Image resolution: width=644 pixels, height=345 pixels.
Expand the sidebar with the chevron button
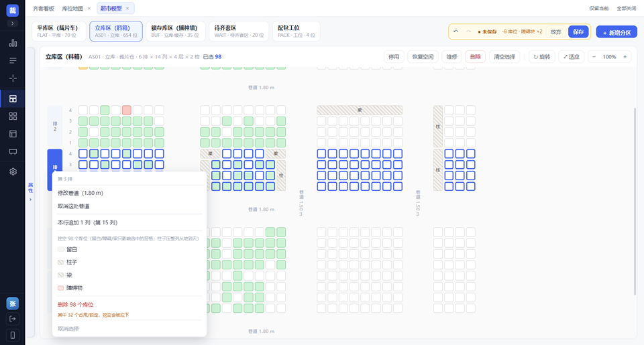pos(12,23)
